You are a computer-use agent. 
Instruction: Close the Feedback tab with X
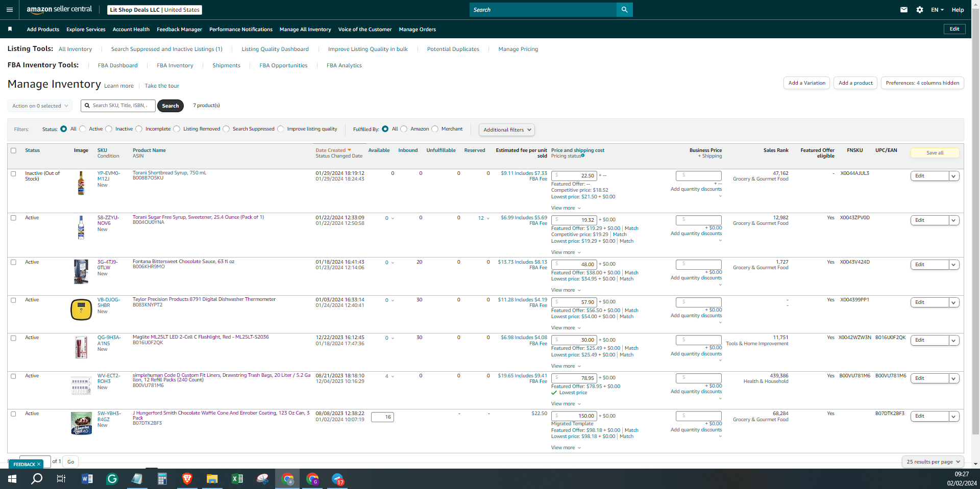pyautogui.click(x=39, y=464)
